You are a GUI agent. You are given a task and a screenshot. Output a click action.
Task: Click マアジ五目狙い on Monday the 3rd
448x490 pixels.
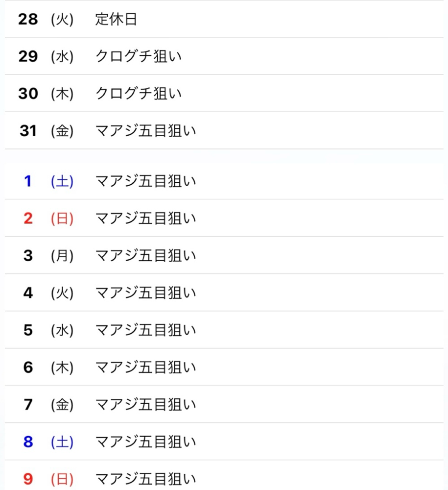(145, 256)
